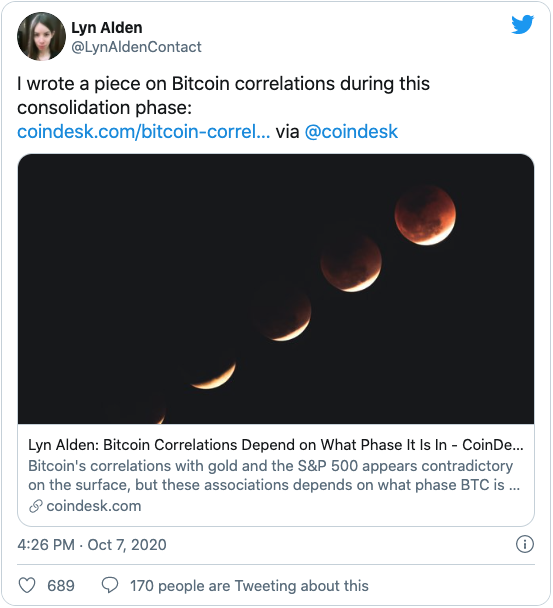
Task: Open the @coindesk mention
Action: pyautogui.click(x=351, y=131)
